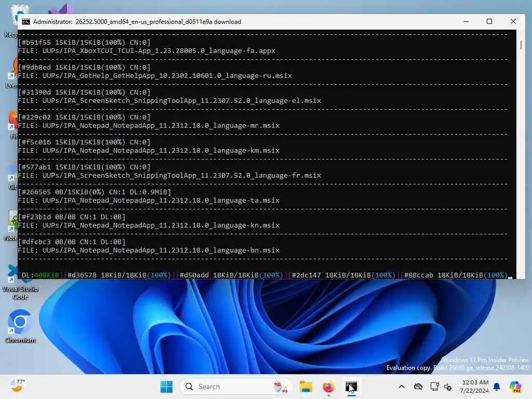Click the #229c02 15KiB progress line

coord(84,117)
